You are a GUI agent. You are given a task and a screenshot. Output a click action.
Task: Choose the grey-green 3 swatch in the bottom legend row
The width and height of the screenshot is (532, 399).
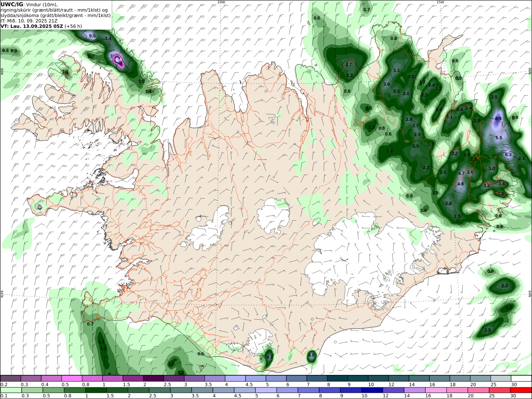pyautogui.click(x=181, y=390)
